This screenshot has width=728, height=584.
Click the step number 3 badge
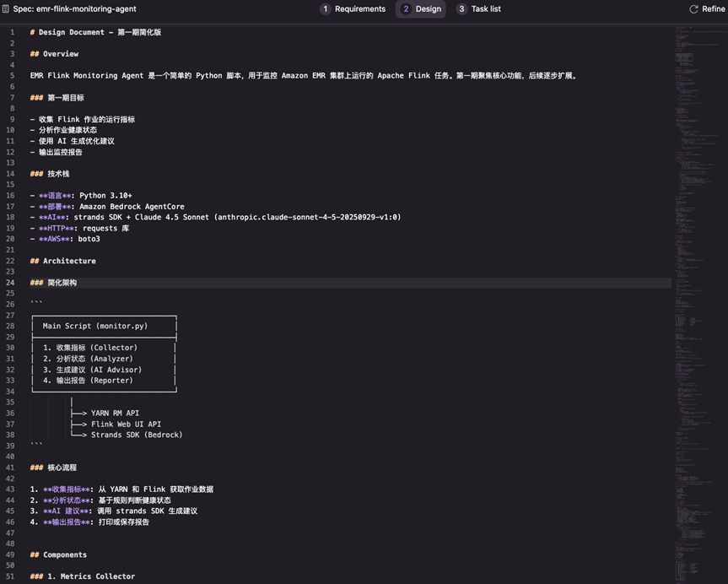(x=461, y=8)
